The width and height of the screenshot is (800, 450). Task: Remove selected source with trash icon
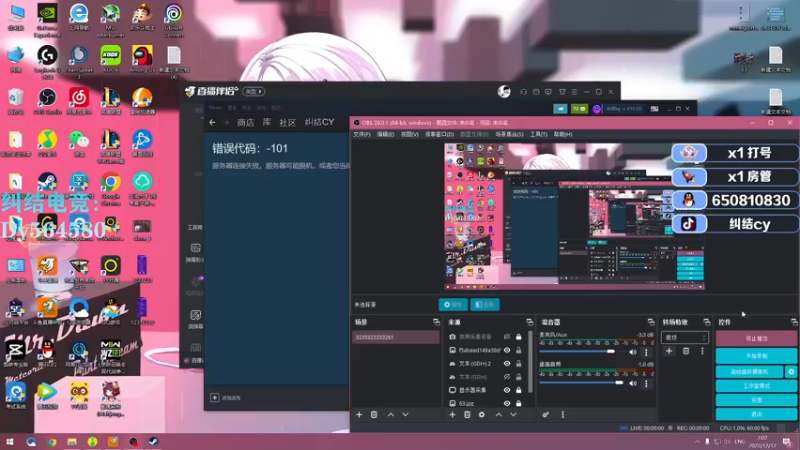click(x=467, y=415)
